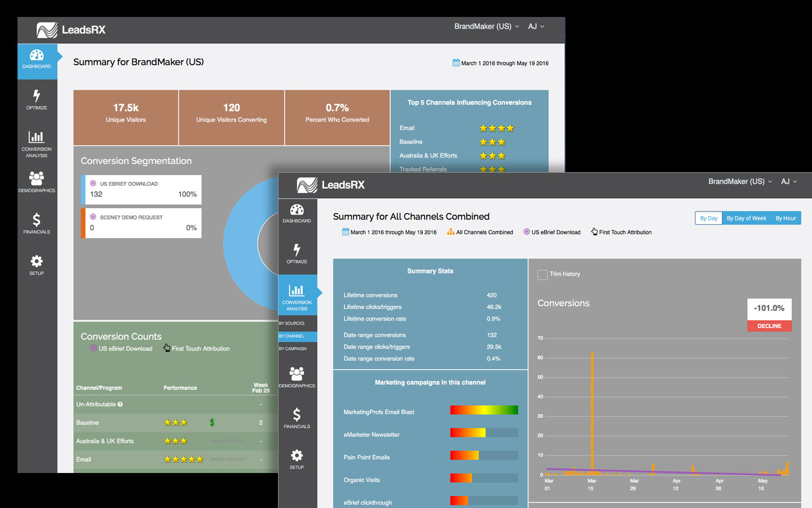Click Week Feb 29 column header
Viewport: 812px width, 508px height.
pos(261,388)
